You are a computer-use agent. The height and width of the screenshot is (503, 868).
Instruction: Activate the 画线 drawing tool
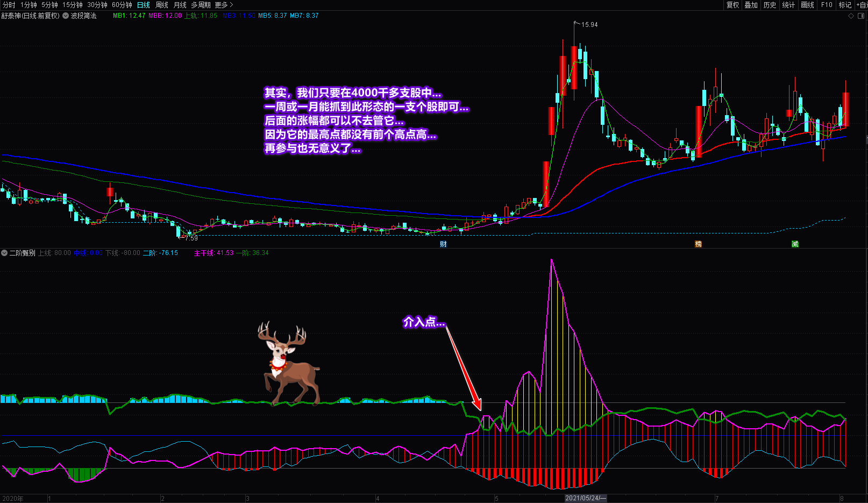pos(807,5)
